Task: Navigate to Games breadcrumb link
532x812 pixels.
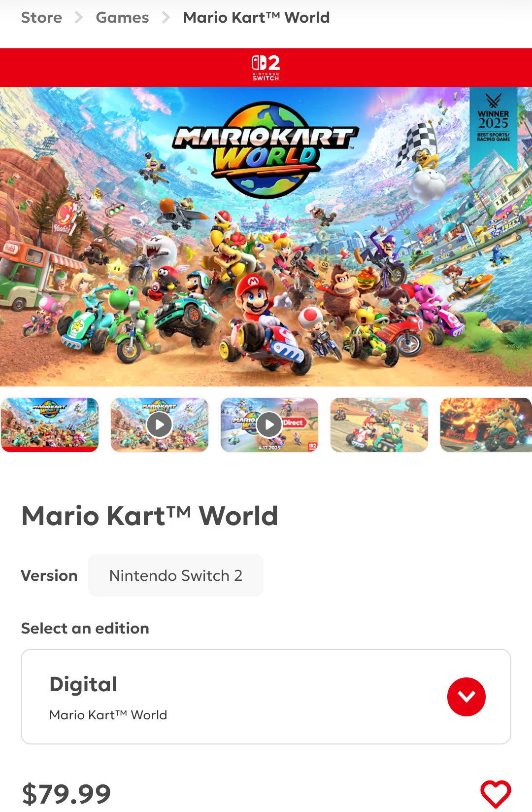Action: 122,18
